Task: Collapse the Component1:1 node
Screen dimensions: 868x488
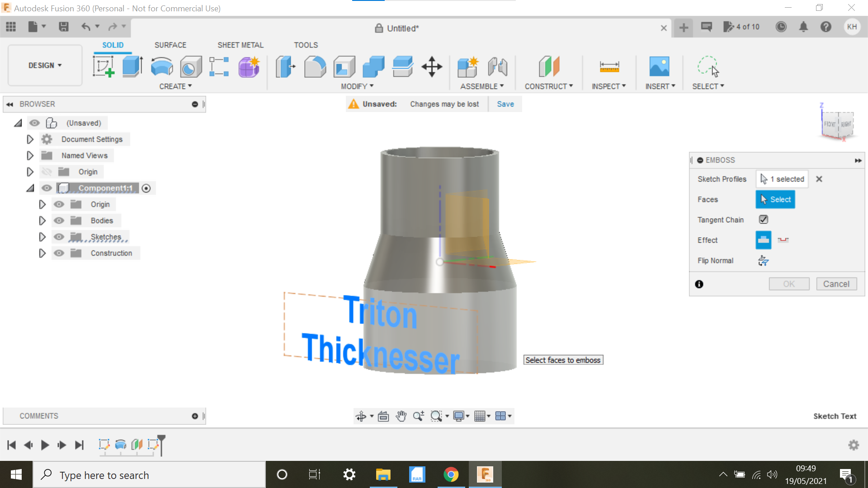Action: pyautogui.click(x=30, y=188)
